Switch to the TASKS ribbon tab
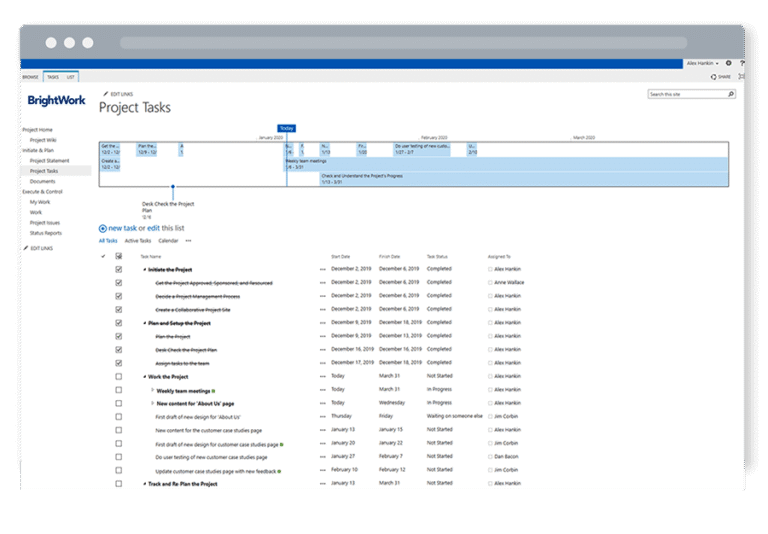 [53, 77]
